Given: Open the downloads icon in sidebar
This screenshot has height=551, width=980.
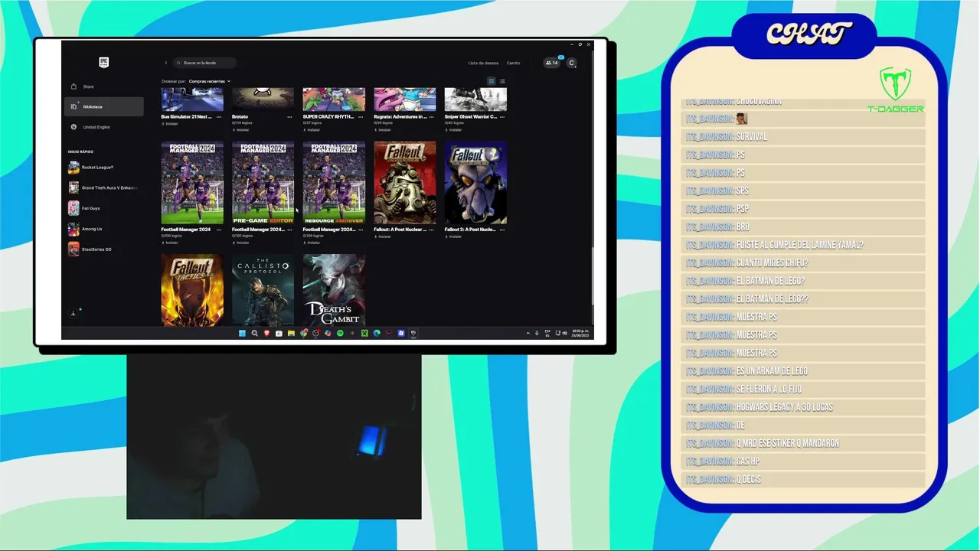Looking at the screenshot, I should (x=73, y=313).
